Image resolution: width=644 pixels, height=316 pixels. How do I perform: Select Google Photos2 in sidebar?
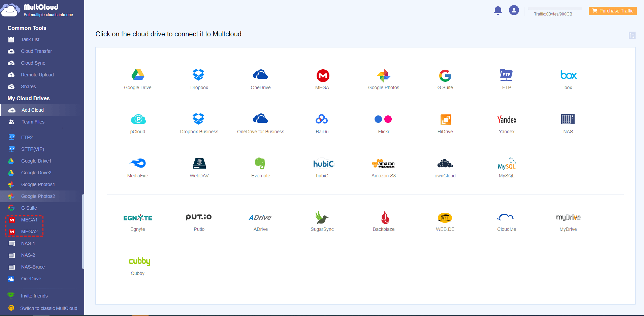click(x=38, y=196)
